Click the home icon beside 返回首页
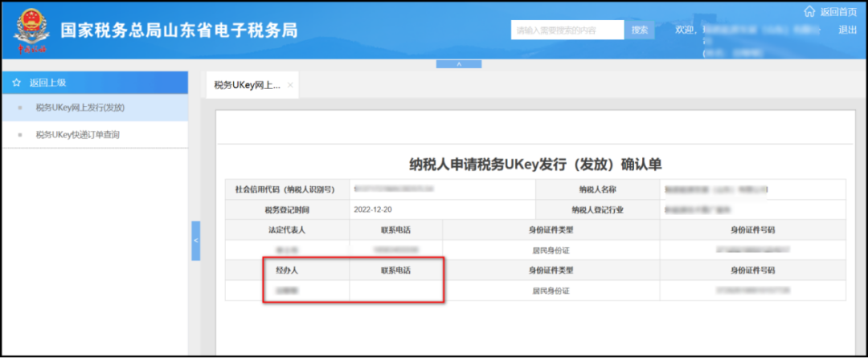The height and width of the screenshot is (358, 868). click(x=810, y=11)
